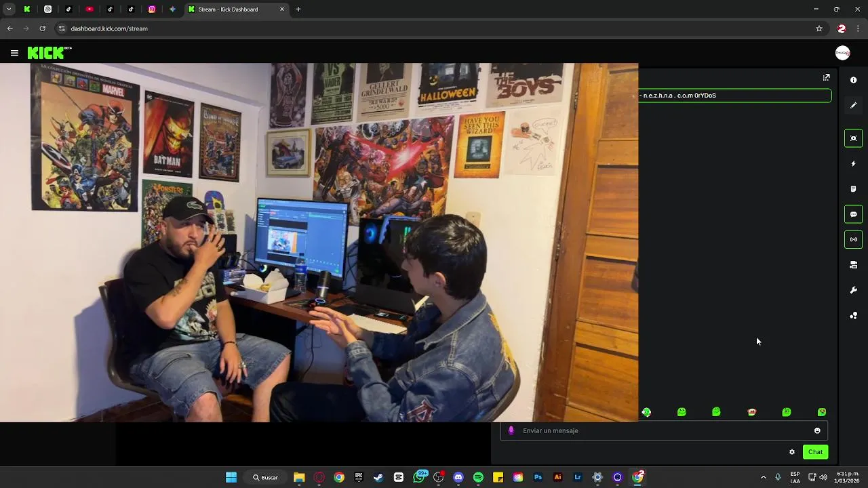This screenshot has width=868, height=488.
Task: Send message with green Chat button
Action: [815, 452]
